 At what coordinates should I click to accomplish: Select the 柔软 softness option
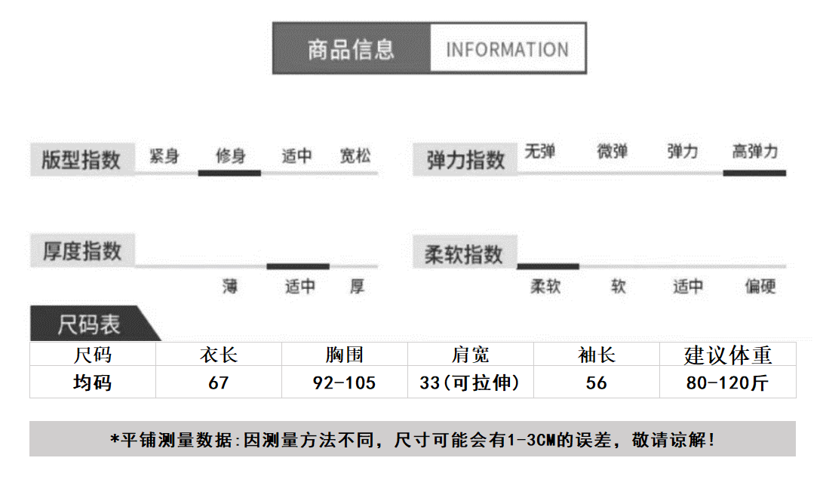[545, 286]
